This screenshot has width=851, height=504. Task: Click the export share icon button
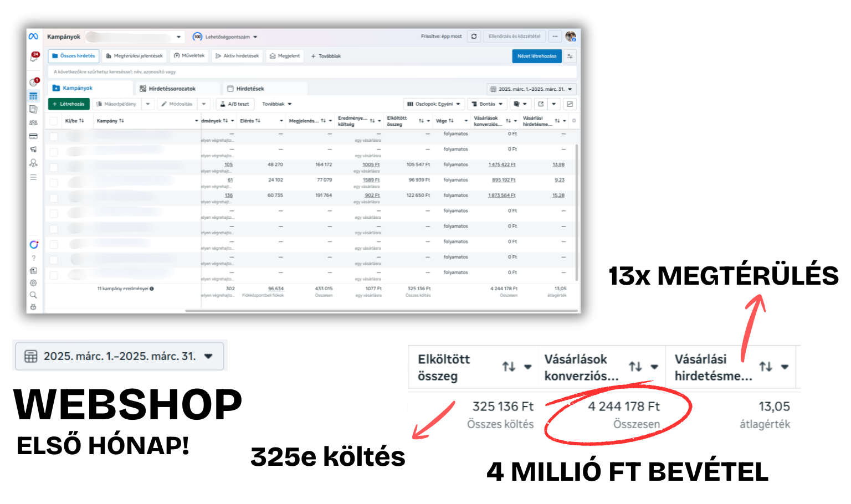point(541,104)
